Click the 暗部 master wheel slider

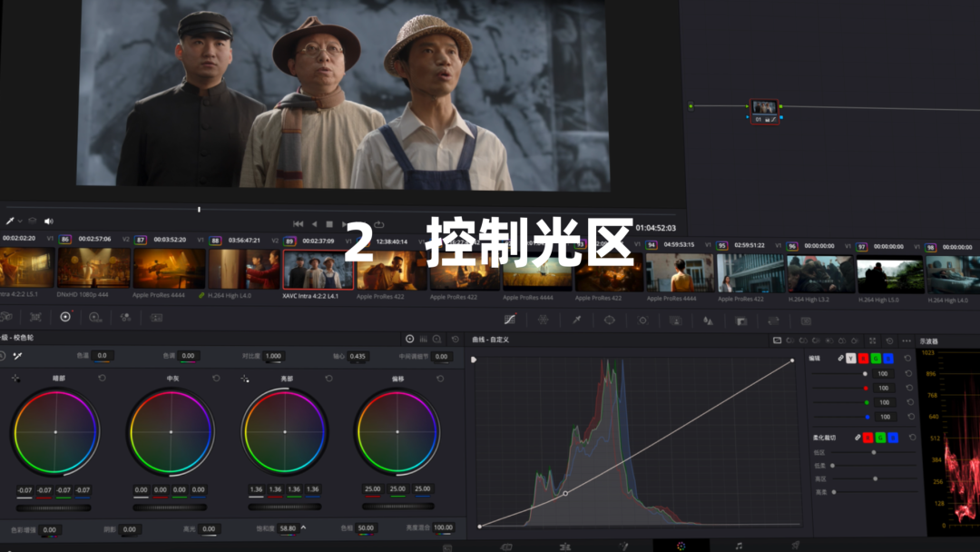(54, 507)
